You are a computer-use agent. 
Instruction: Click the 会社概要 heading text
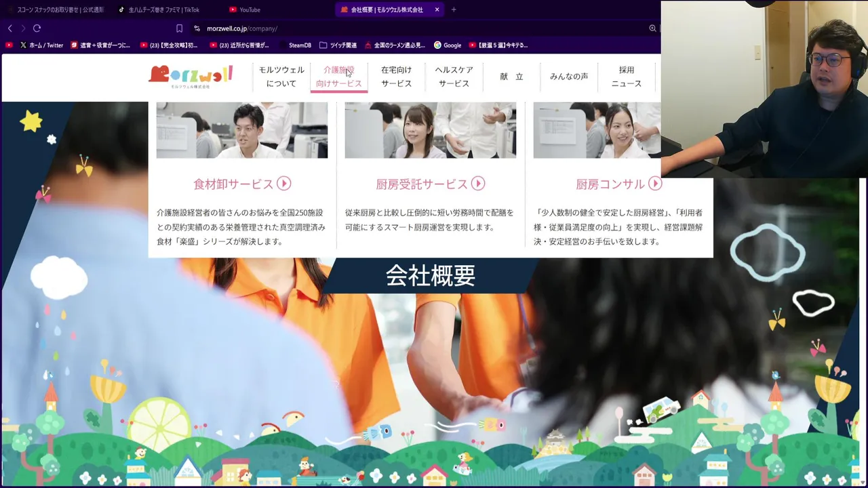coord(431,276)
